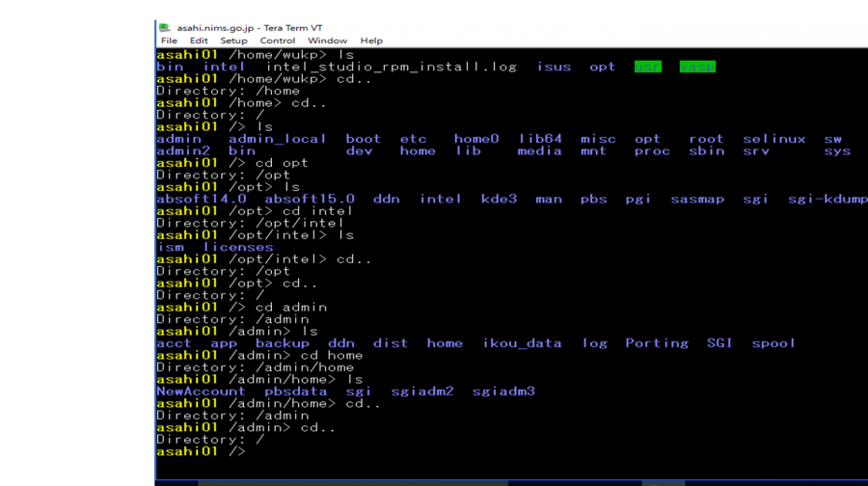Open the File menu
The image size is (868, 486).
pyautogui.click(x=169, y=40)
